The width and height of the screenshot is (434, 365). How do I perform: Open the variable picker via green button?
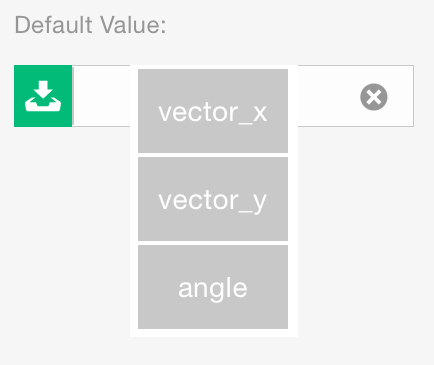[x=43, y=96]
